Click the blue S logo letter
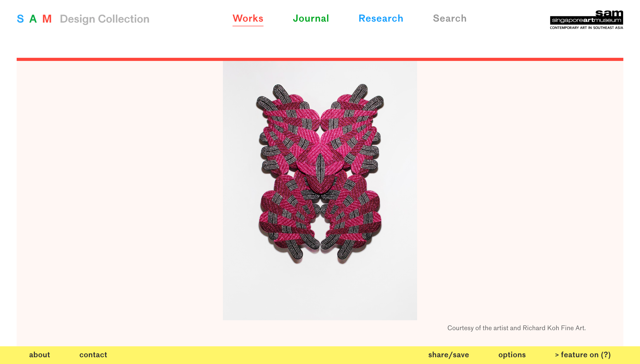Viewport: 640px width, 364px height. point(20,19)
